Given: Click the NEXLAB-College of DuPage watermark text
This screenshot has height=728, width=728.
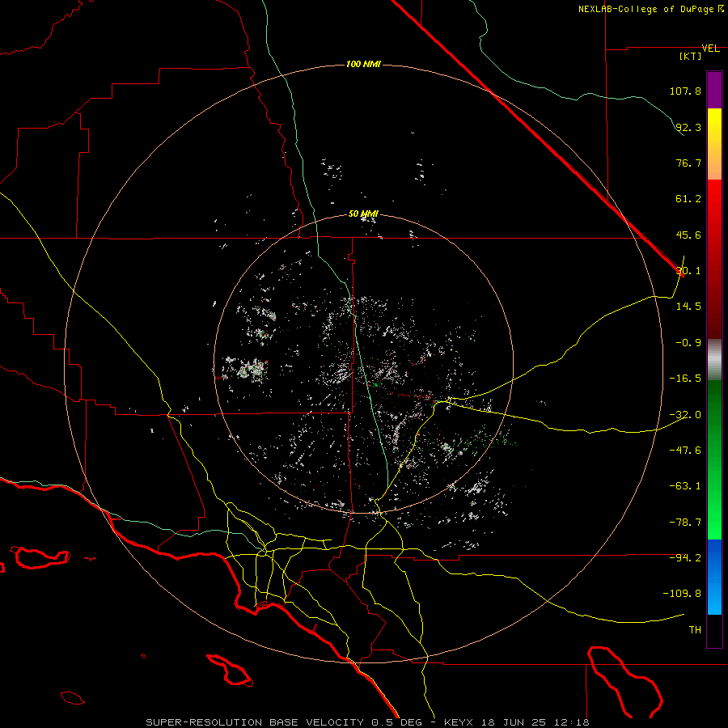Looking at the screenshot, I should click(x=650, y=9).
